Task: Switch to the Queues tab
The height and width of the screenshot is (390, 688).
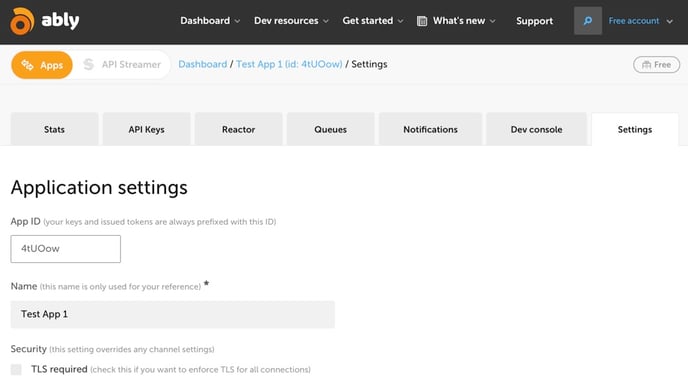Action: (330, 129)
